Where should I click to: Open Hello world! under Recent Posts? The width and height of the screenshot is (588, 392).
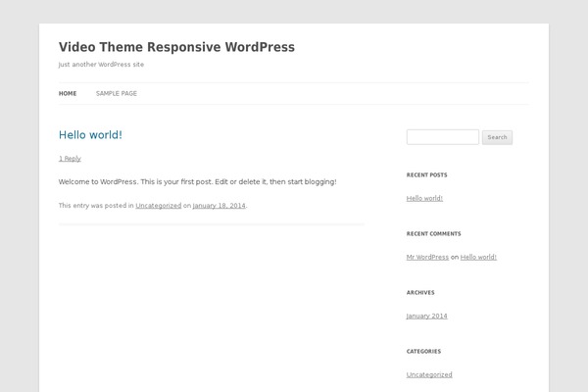(424, 198)
